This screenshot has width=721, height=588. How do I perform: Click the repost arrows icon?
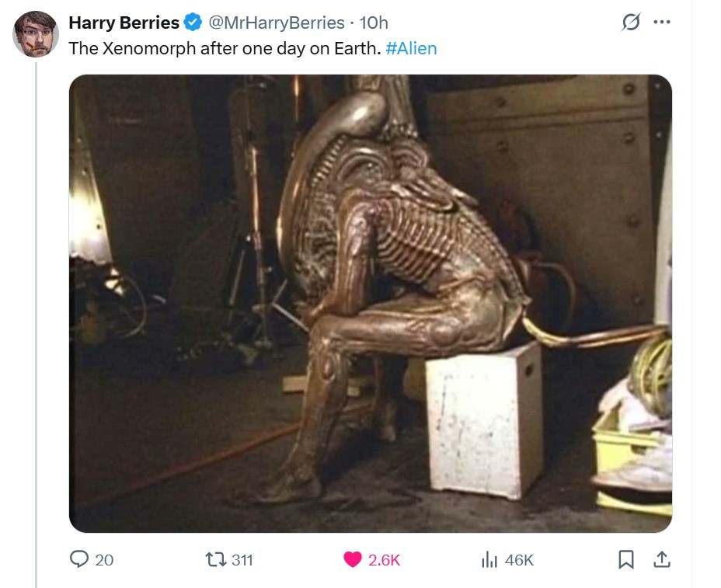coord(215,559)
